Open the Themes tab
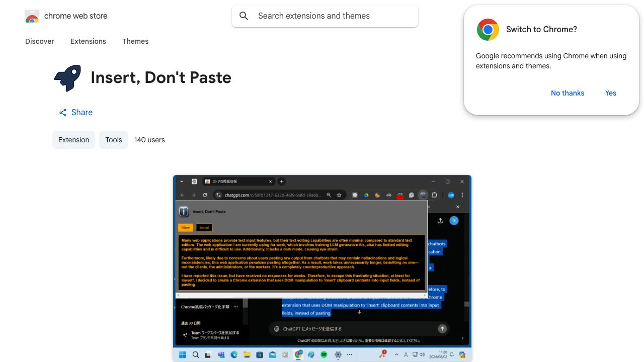This screenshot has width=644, height=362. click(x=135, y=41)
